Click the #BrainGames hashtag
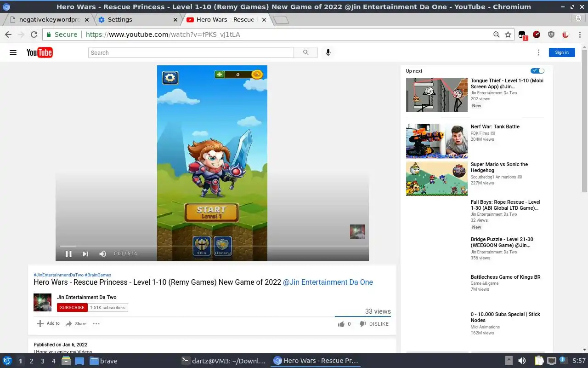This screenshot has height=368, width=588. coord(98,275)
